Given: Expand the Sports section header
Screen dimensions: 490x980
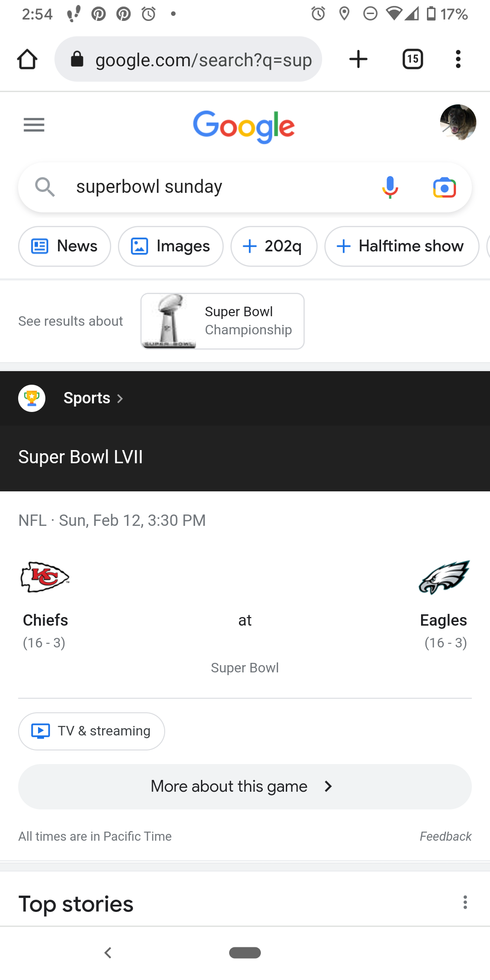Looking at the screenshot, I should [93, 398].
